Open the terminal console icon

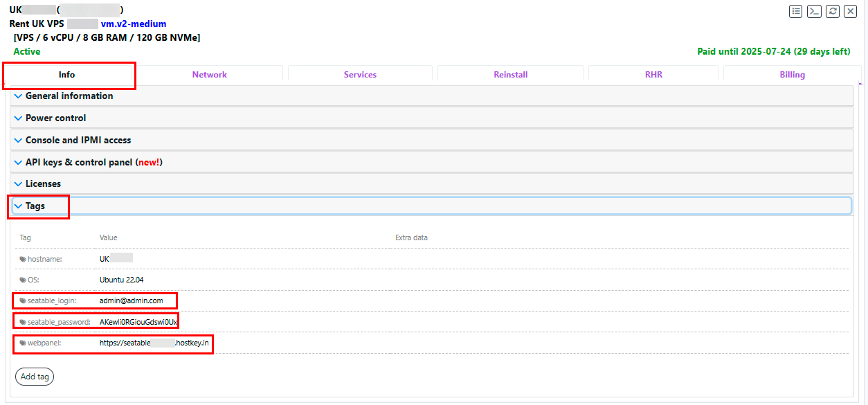(x=815, y=11)
